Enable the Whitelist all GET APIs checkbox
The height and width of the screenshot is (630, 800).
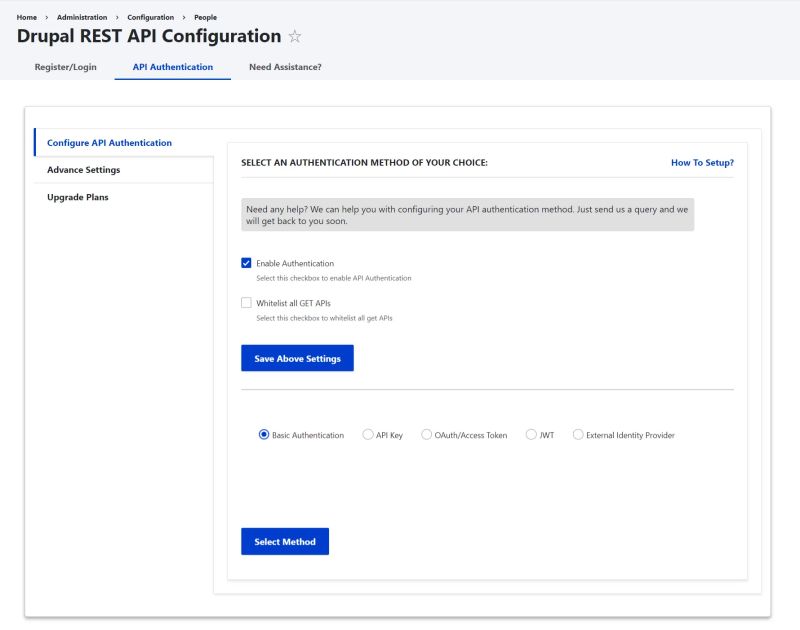click(246, 302)
